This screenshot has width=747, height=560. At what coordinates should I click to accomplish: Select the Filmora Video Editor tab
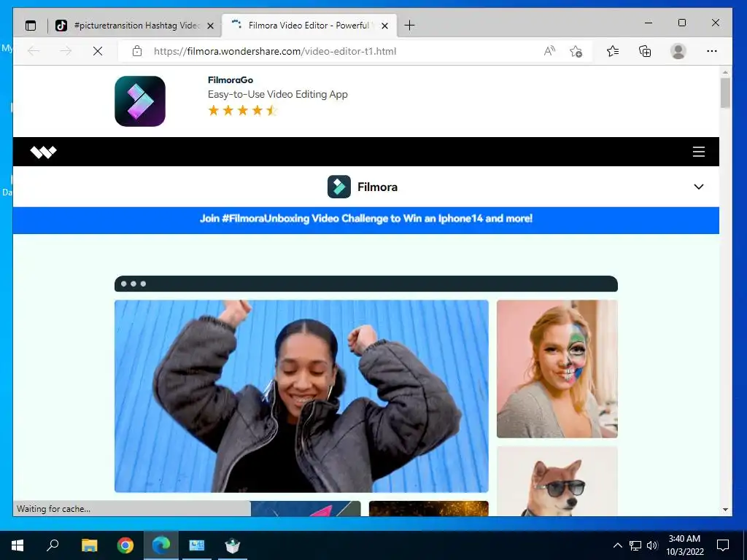[x=309, y=26]
